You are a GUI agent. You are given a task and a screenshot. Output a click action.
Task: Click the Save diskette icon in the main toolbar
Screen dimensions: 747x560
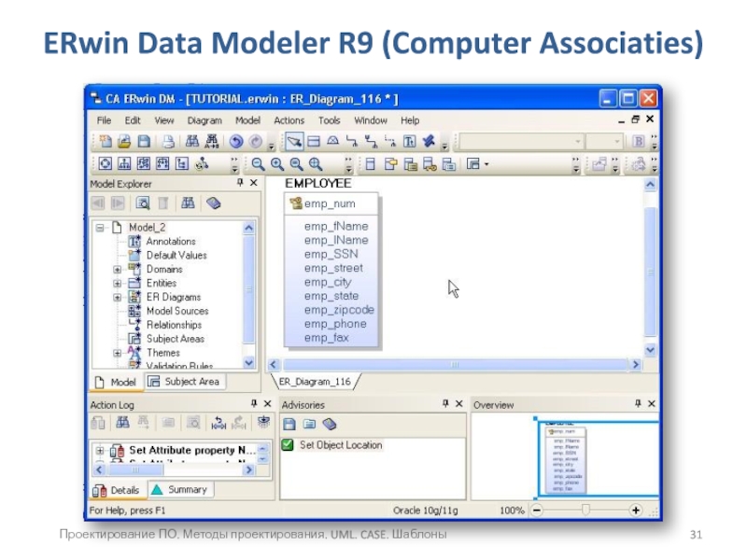[x=144, y=142]
